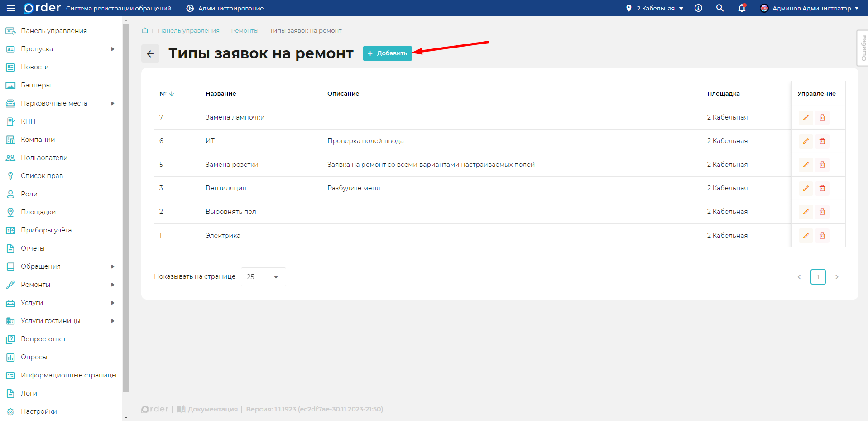Open the info circle icon in header
Image resolution: width=868 pixels, height=421 pixels.
[698, 8]
